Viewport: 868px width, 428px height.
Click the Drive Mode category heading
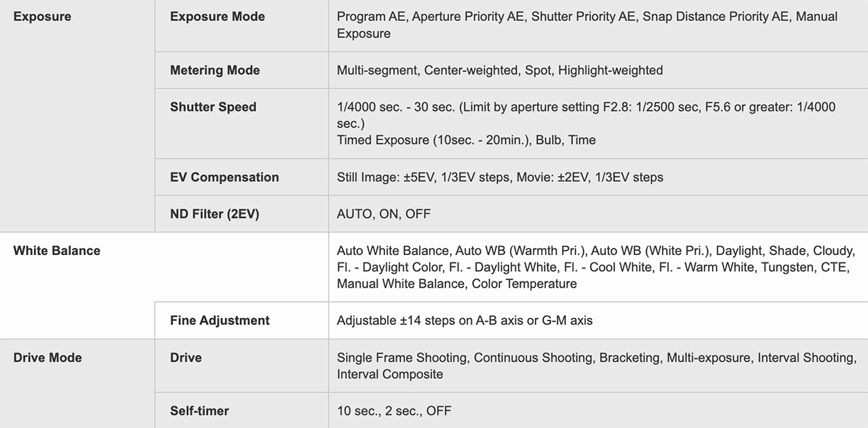(47, 357)
